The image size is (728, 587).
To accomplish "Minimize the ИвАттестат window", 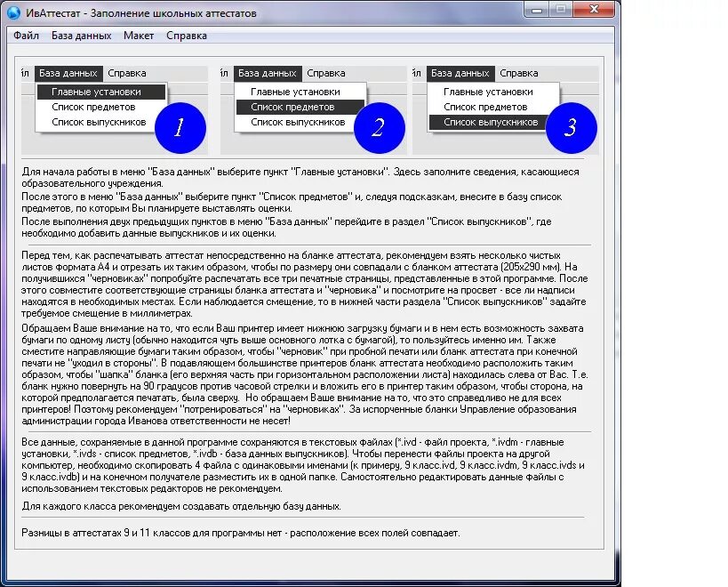I will [536, 9].
